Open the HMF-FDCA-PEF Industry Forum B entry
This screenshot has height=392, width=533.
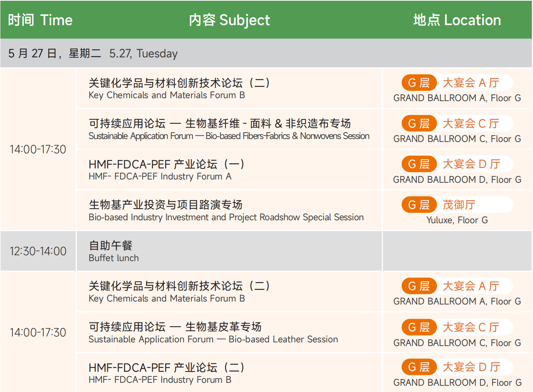(x=160, y=380)
